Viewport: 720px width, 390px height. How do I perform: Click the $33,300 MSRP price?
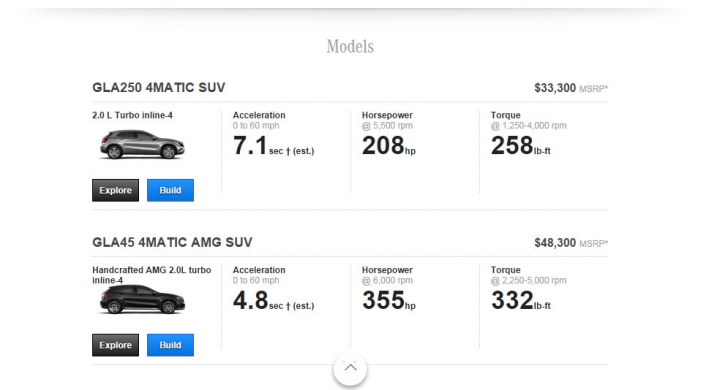click(571, 88)
